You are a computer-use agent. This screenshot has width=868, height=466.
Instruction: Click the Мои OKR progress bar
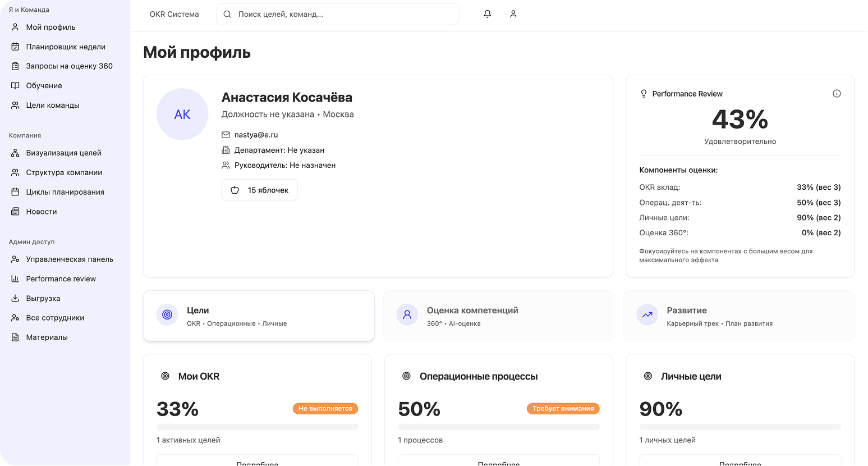(x=257, y=427)
